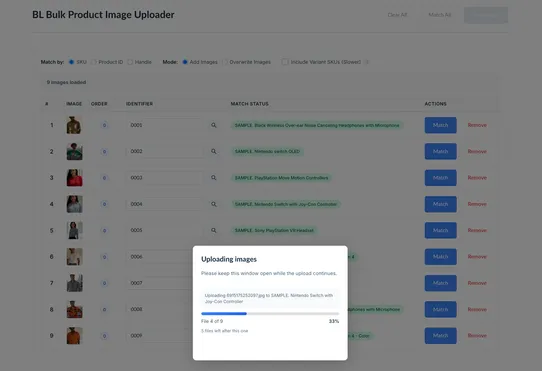Viewport: 542px width, 371px height.
Task: Click the order badge in row 1
Action: pyautogui.click(x=104, y=125)
